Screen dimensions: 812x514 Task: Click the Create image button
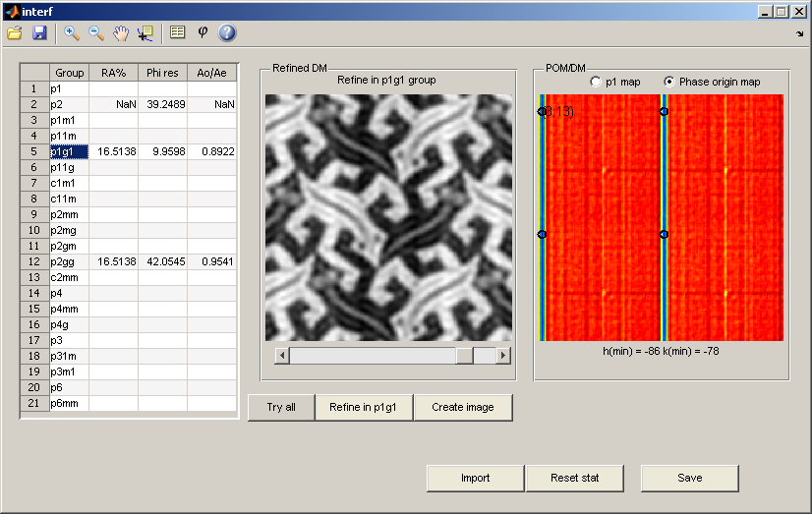coord(463,407)
